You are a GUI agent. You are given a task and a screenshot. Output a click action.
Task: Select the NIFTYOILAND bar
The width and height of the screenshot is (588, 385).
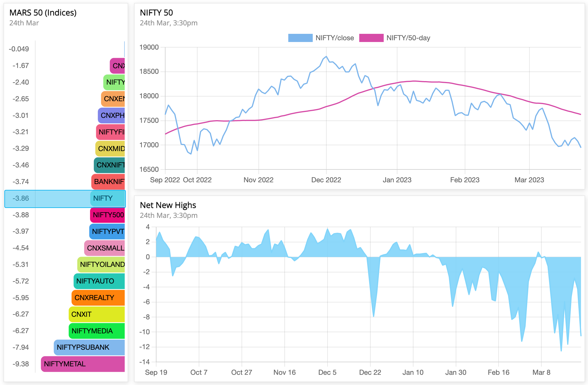coord(101,264)
